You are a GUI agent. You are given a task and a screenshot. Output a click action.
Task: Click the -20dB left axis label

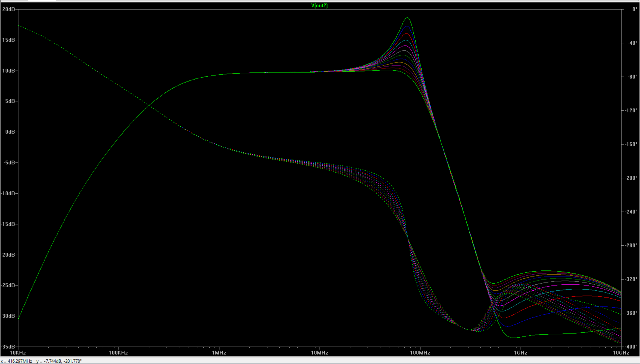(x=8, y=255)
